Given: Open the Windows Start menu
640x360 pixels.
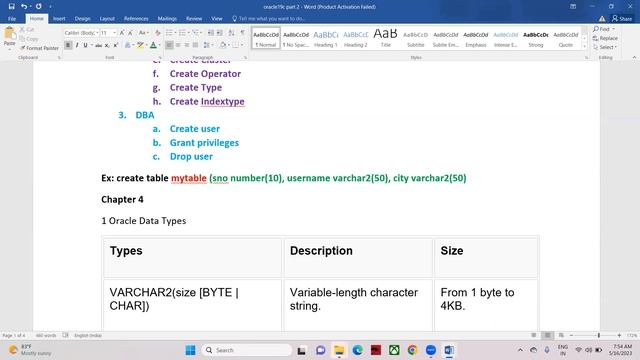Looking at the screenshot, I should click(x=190, y=350).
